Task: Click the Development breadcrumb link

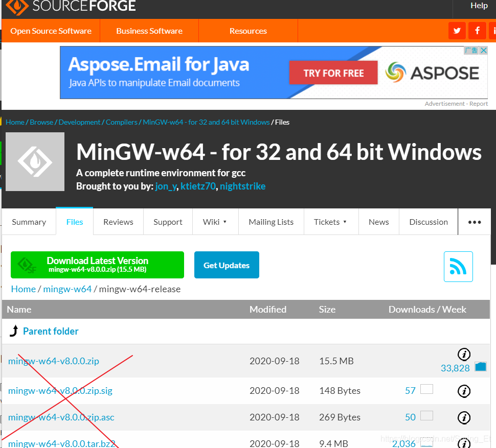Action: click(79, 122)
